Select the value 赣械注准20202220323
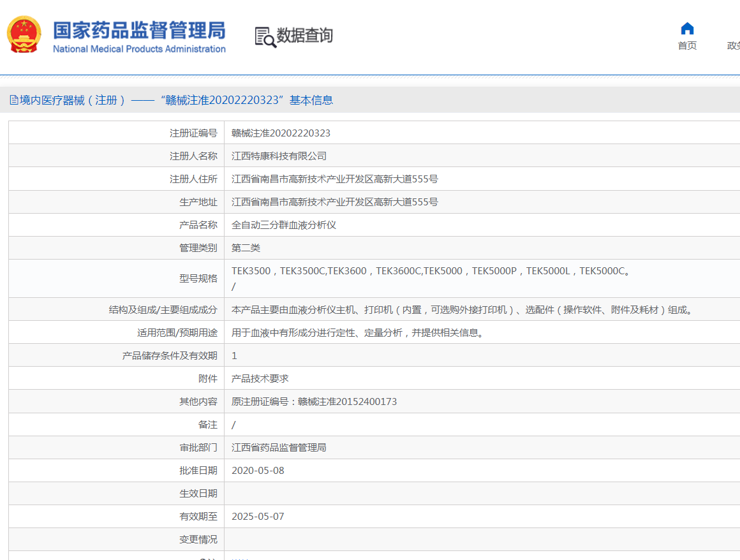The height and width of the screenshot is (560, 740). (281, 133)
